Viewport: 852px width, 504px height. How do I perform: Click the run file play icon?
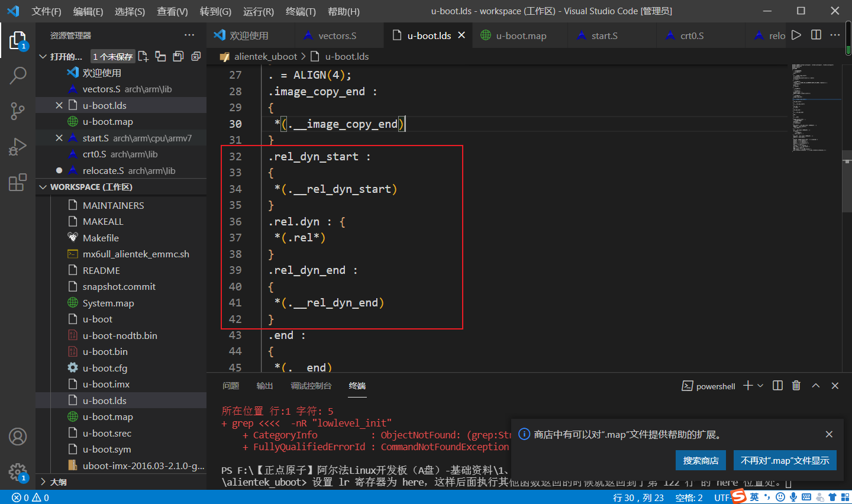(x=796, y=35)
